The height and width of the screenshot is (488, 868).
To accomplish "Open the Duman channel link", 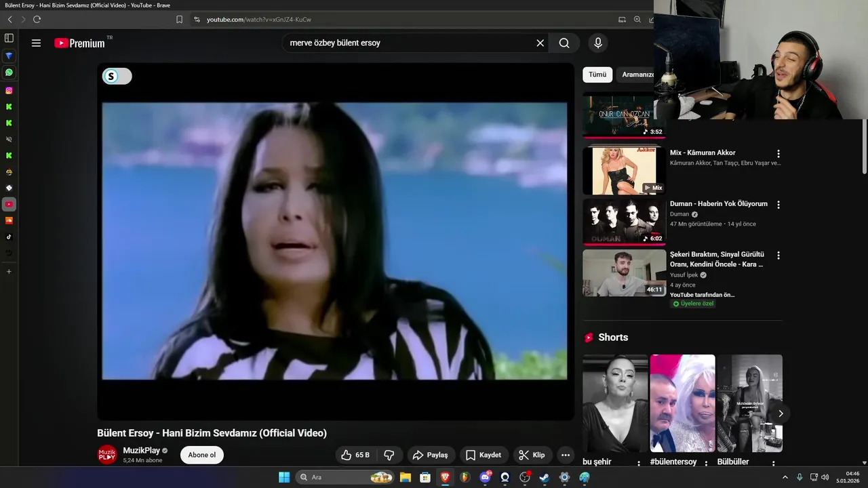I will (679, 214).
